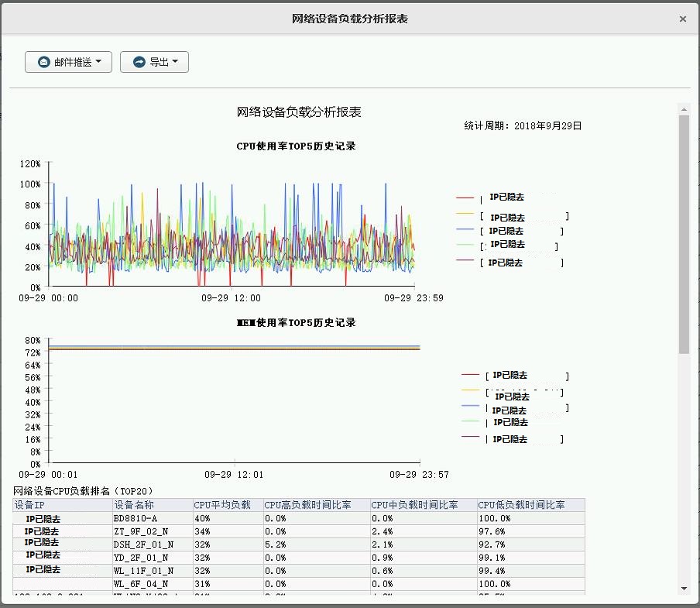The image size is (700, 608).
Task: Toggle the second IP已隐去 series in CPU legend
Action: tap(507, 218)
